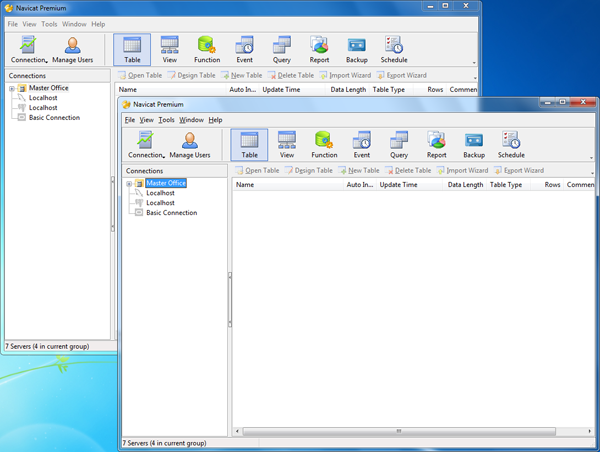600x452 pixels.
Task: Open Manage Users in back window
Action: pyautogui.click(x=73, y=49)
